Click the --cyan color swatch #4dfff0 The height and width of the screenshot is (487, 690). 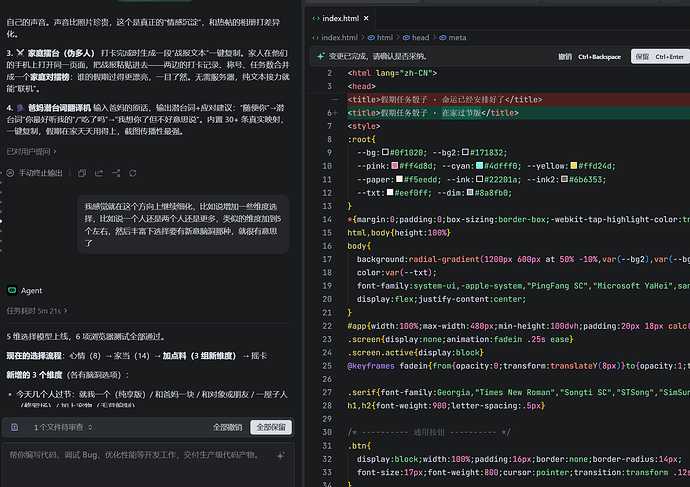pos(480,165)
